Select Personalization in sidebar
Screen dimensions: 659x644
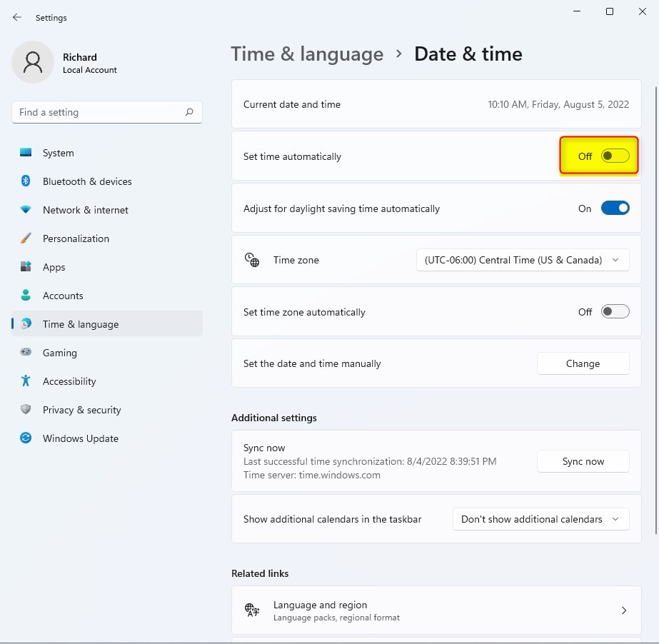coord(107,238)
